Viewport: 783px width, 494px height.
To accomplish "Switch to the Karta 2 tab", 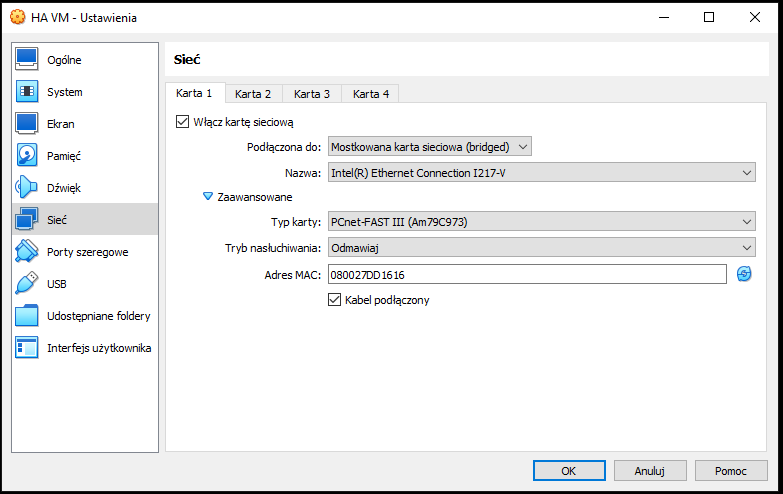I will (253, 94).
